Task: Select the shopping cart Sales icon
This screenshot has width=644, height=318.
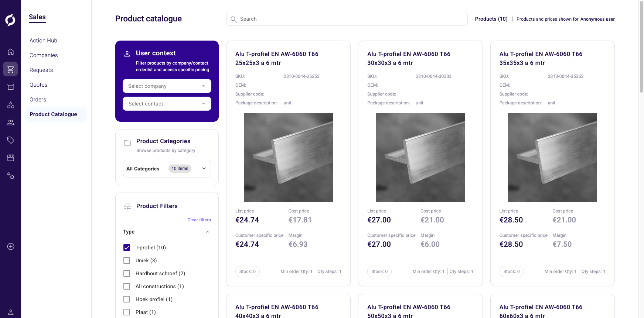Action: pyautogui.click(x=10, y=69)
